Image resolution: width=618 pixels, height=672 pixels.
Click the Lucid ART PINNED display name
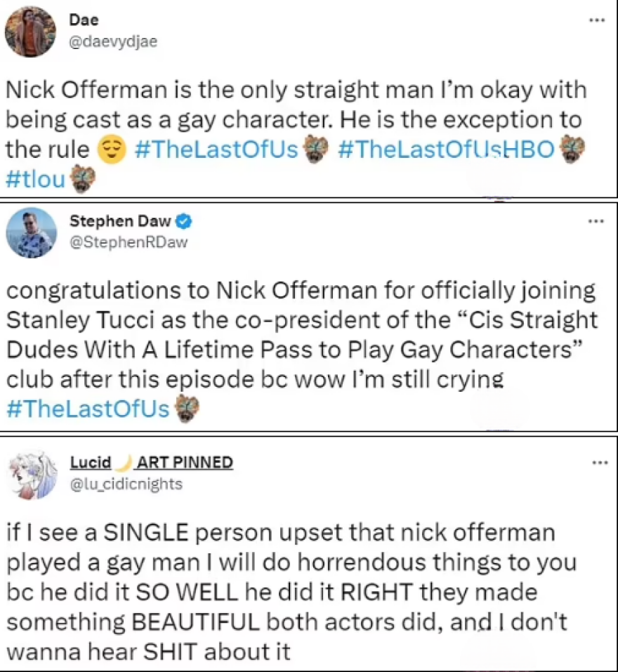point(151,462)
